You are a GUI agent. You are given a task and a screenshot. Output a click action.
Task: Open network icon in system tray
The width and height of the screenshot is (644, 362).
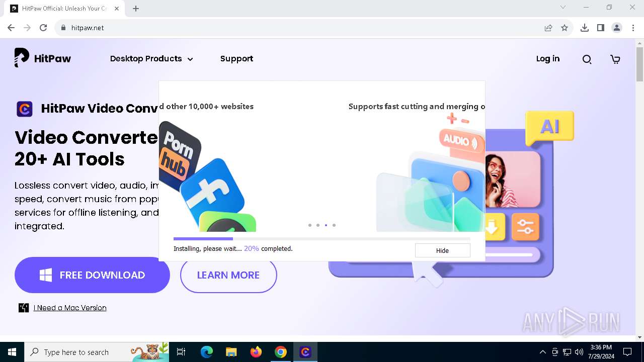(x=567, y=352)
